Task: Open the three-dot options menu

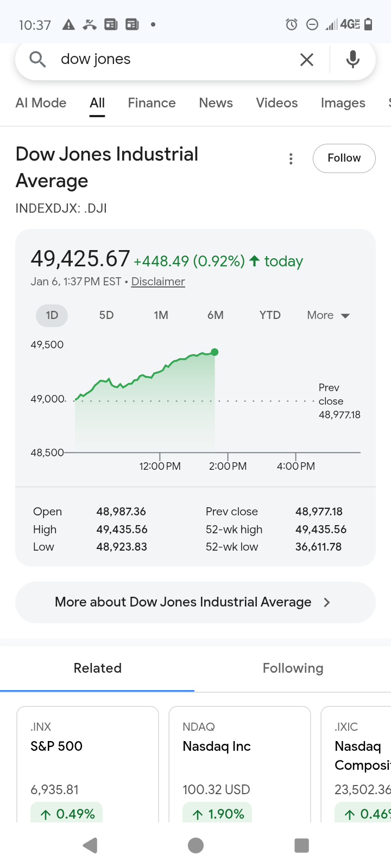Action: [291, 158]
